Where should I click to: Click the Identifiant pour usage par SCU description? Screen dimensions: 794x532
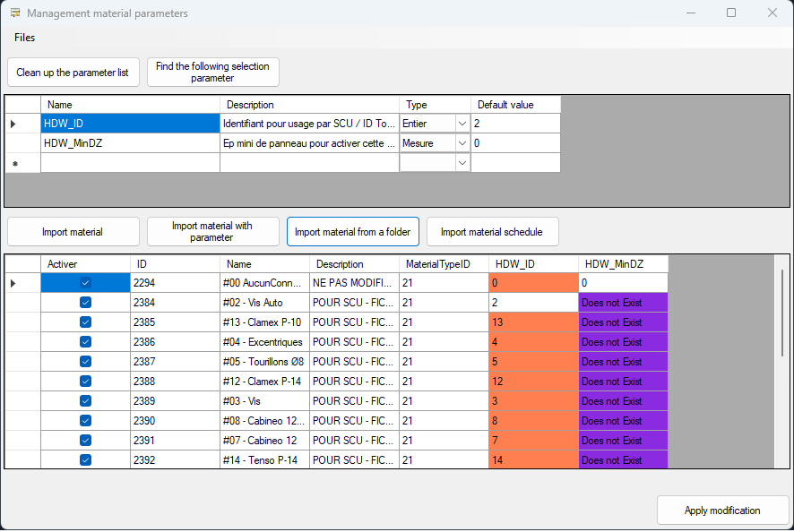coord(309,124)
